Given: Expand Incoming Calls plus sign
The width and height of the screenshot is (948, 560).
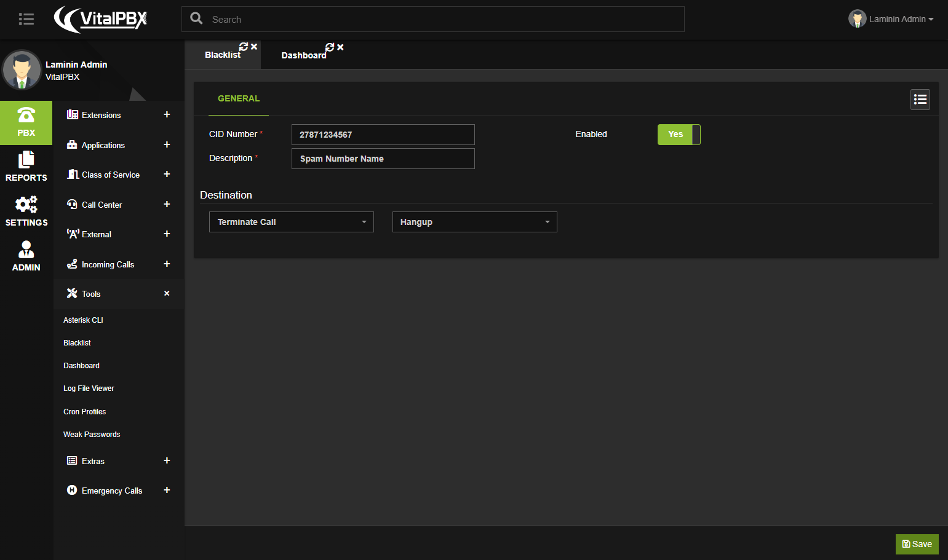Looking at the screenshot, I should click(167, 264).
